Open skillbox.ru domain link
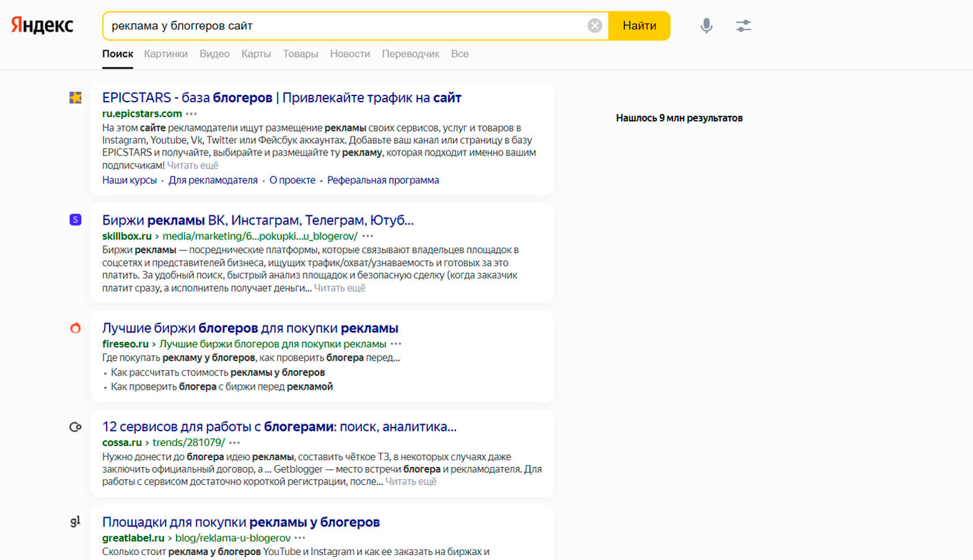973x560 pixels. click(x=127, y=236)
